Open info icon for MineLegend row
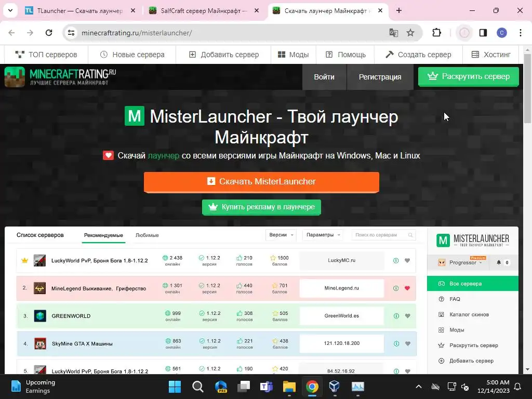Image resolution: width=532 pixels, height=399 pixels. point(396,288)
